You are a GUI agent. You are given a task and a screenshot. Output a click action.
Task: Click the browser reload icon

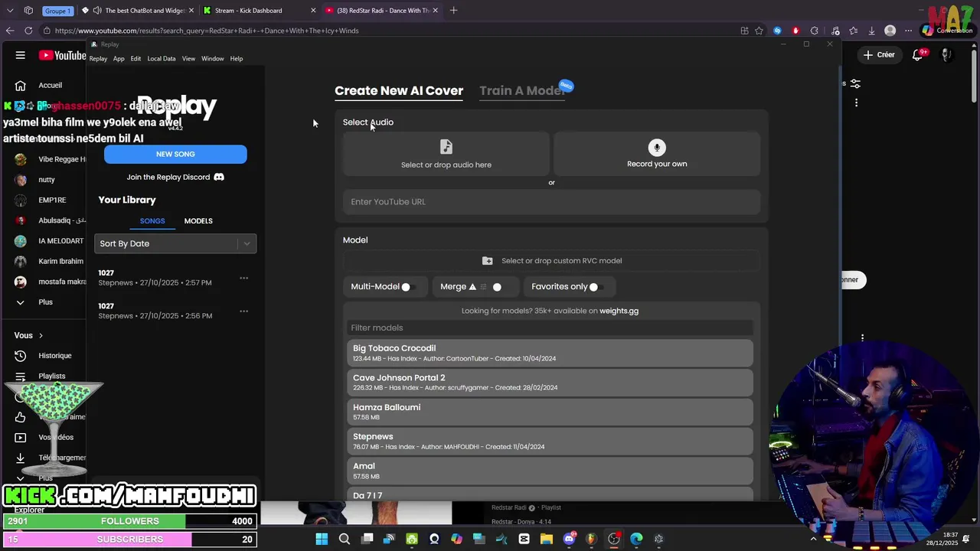click(28, 31)
